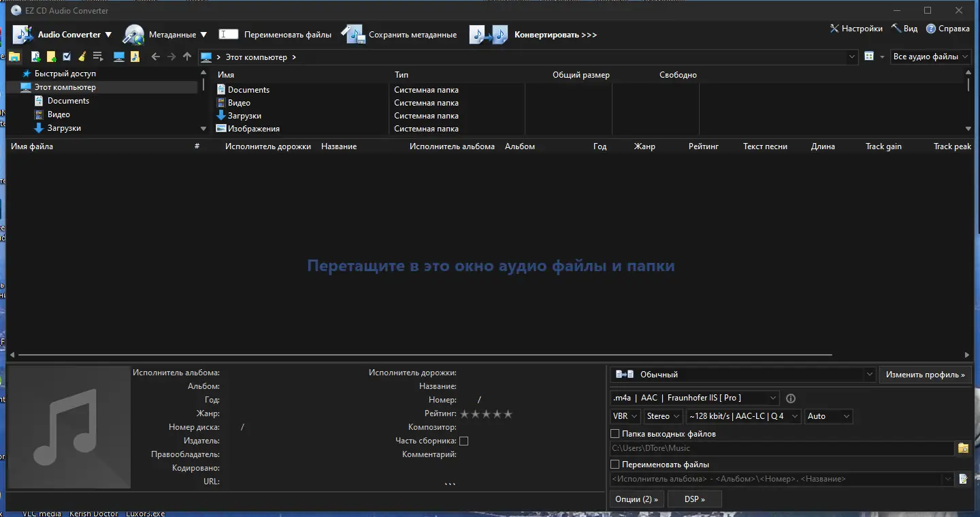Click the Изменить профиль button
The width and height of the screenshot is (980, 517).
point(926,374)
